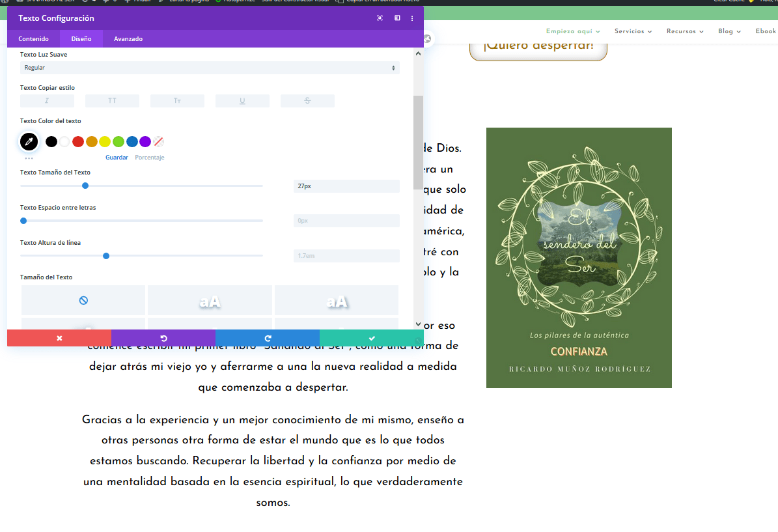This screenshot has width=778, height=532.
Task: Choose the second aA text shadow preset
Action: [337, 300]
